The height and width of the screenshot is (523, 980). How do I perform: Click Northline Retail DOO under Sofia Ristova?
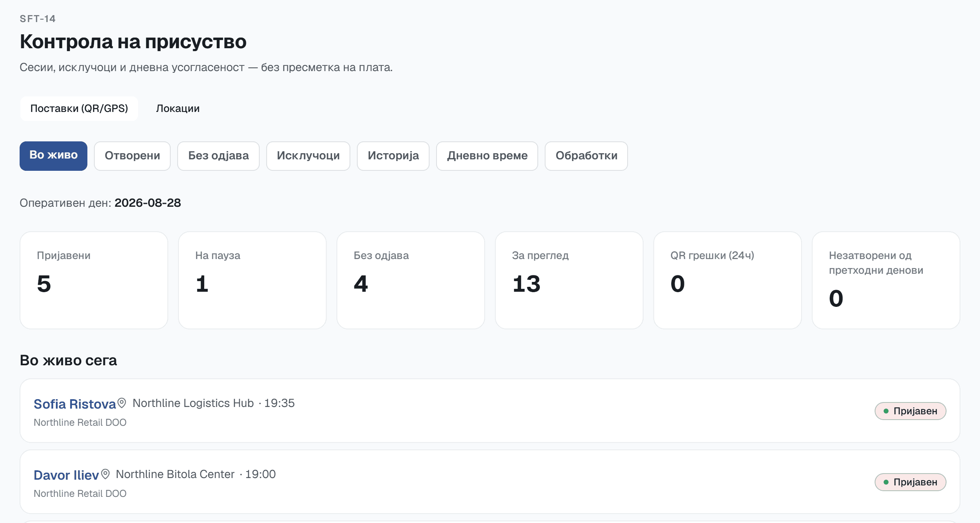[x=80, y=422]
